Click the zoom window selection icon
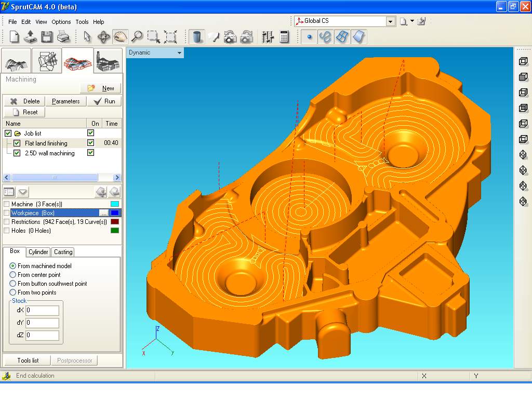532x399 pixels. click(x=153, y=36)
